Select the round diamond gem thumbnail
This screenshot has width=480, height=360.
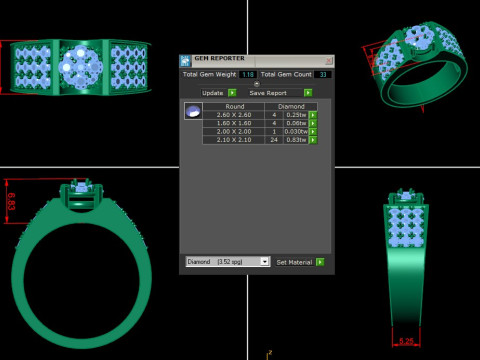click(193, 111)
